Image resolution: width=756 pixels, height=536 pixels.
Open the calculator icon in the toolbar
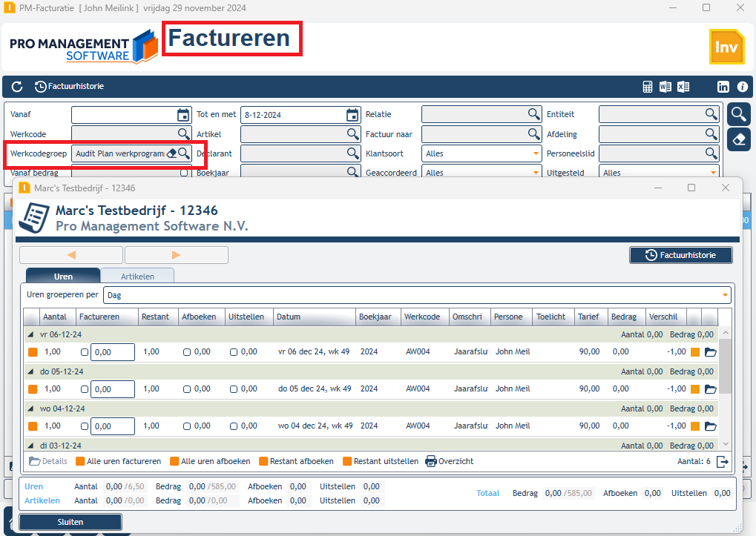pos(648,87)
